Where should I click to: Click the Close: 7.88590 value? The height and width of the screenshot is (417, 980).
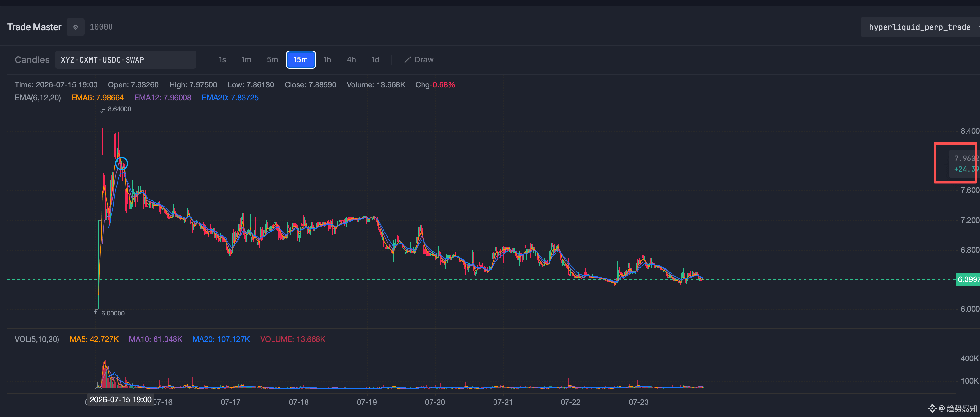click(x=310, y=84)
